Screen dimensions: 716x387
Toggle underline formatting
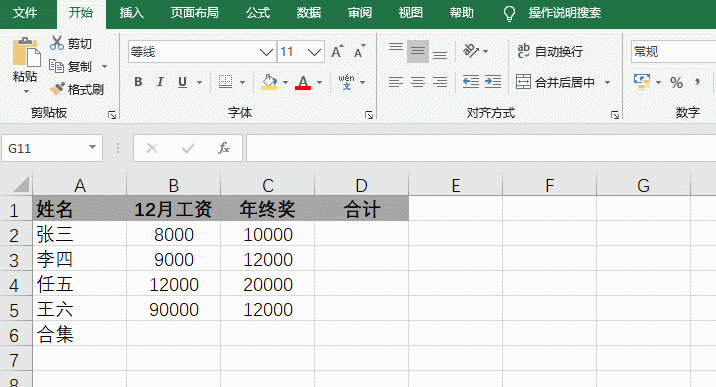click(x=182, y=82)
